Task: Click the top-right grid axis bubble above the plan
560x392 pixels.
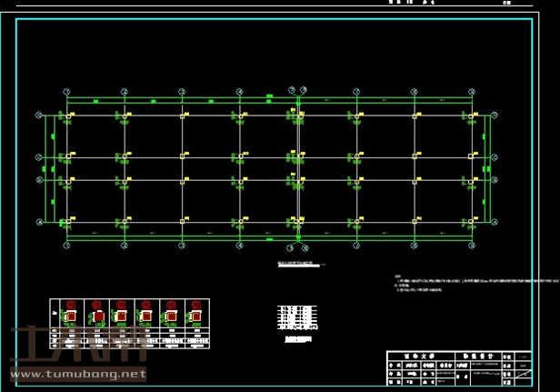Action: (472, 91)
